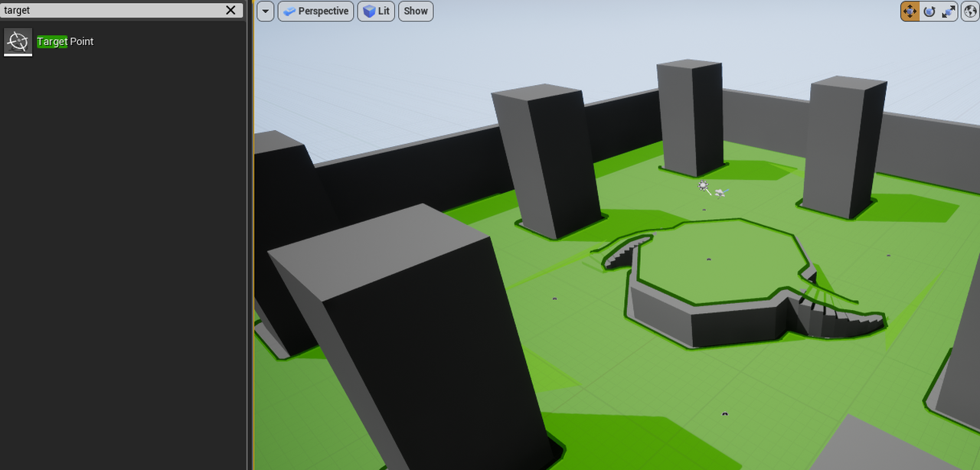Select the Target Point label in results
The height and width of the screenshot is (470, 980).
coord(65,41)
